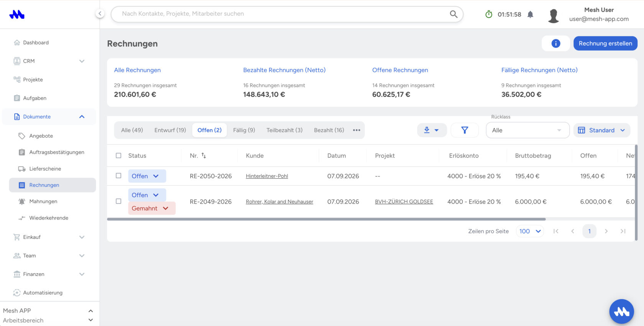Viewport: 644px width, 326px height.
Task: Select the Offen (2) tab
Action: point(209,130)
